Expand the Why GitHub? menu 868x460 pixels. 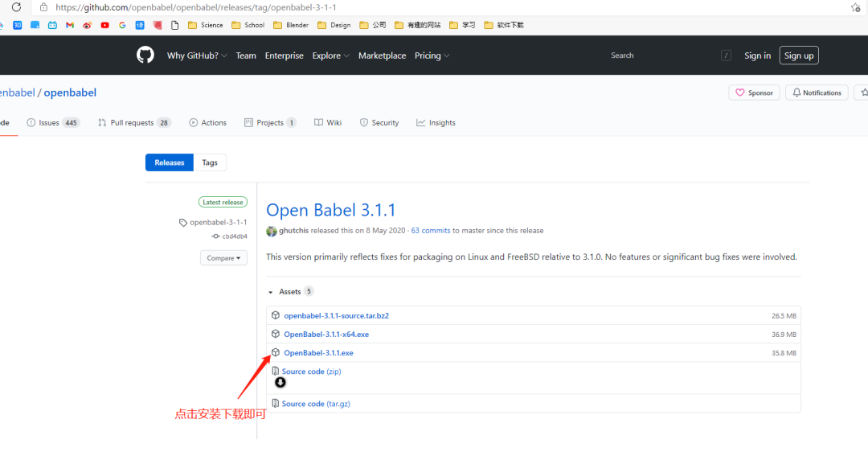click(x=197, y=55)
